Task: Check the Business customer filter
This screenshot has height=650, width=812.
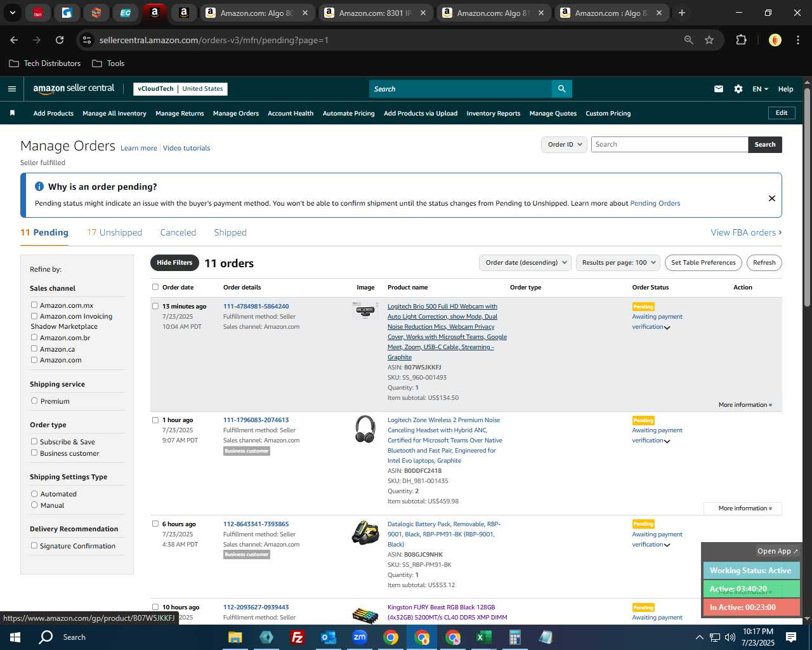Action: pyautogui.click(x=34, y=453)
